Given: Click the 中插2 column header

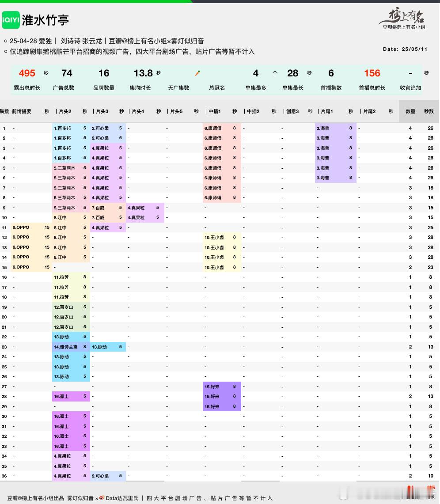Looking at the screenshot, I should (253, 111).
